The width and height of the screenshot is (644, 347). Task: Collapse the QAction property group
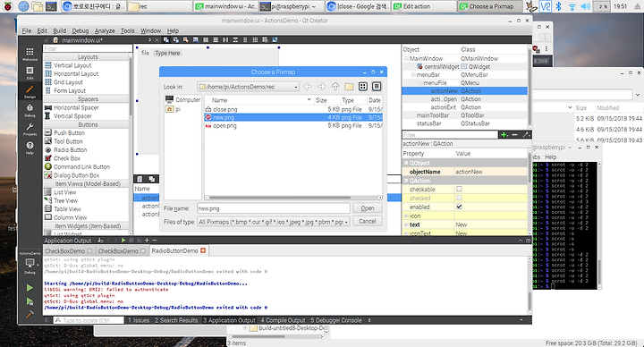pos(406,181)
